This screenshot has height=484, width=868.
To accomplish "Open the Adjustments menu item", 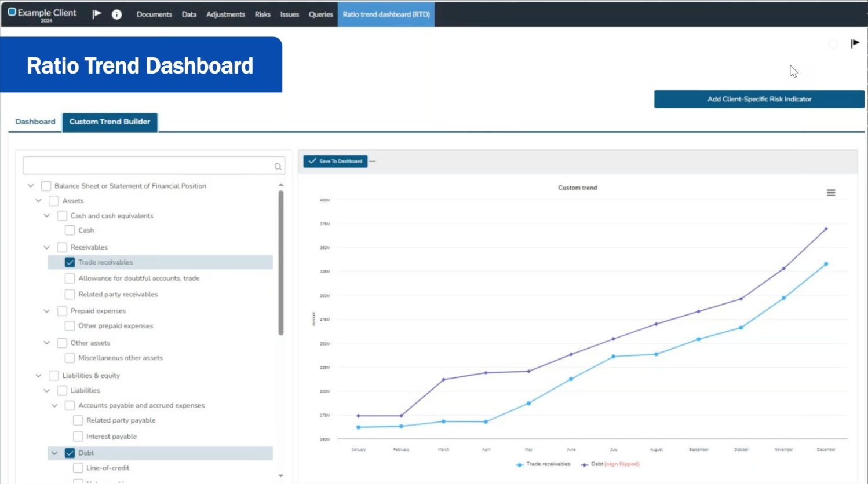I will tap(225, 14).
